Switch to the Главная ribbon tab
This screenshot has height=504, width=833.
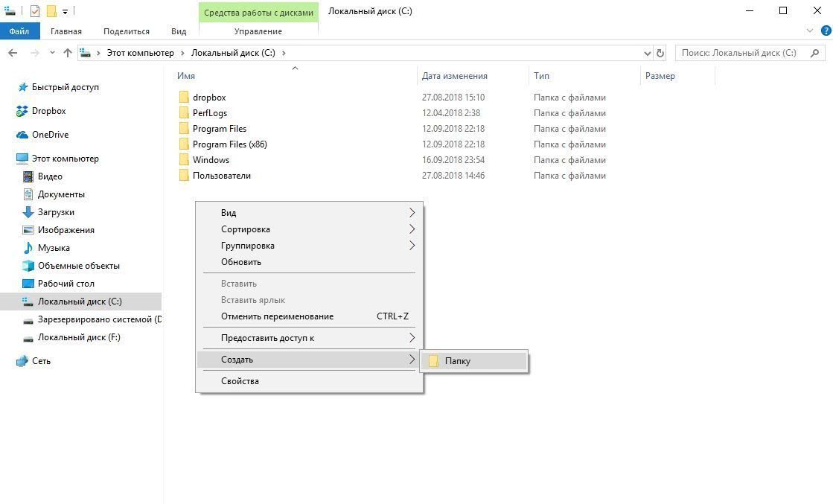66,31
